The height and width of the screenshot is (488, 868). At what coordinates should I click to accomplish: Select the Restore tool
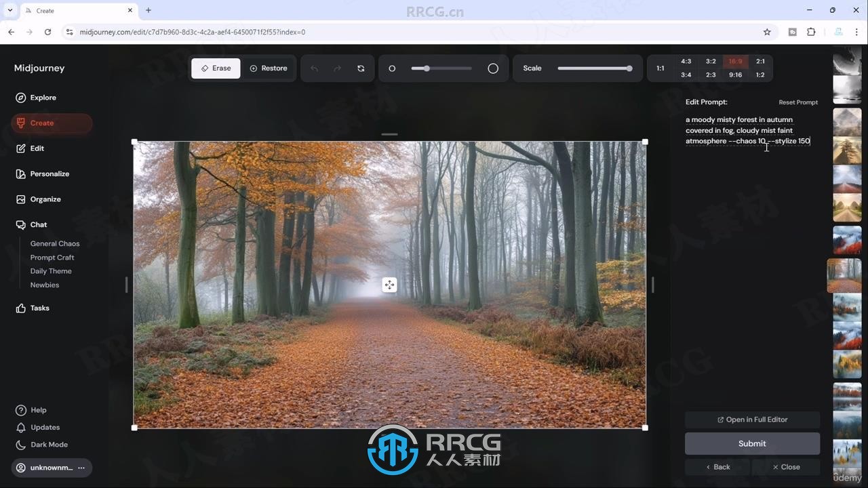[x=269, y=68]
